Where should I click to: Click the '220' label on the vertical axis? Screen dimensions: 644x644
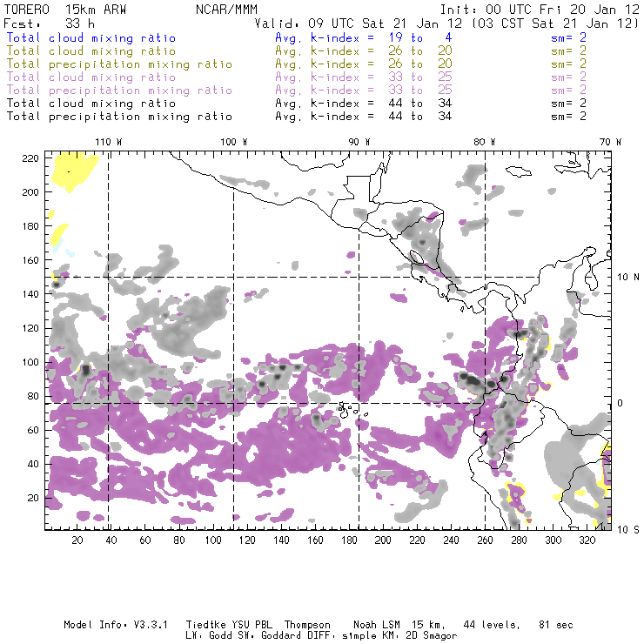point(30,158)
